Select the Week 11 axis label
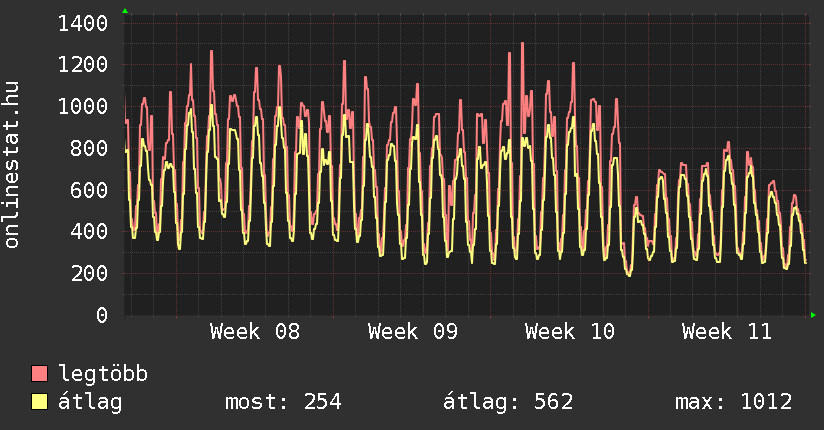The width and height of the screenshot is (824, 430). [x=727, y=332]
